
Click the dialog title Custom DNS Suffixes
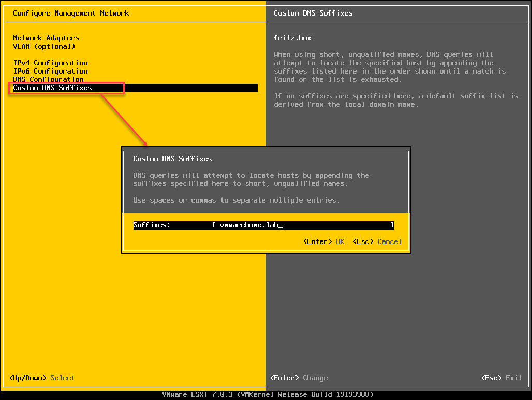click(x=172, y=159)
